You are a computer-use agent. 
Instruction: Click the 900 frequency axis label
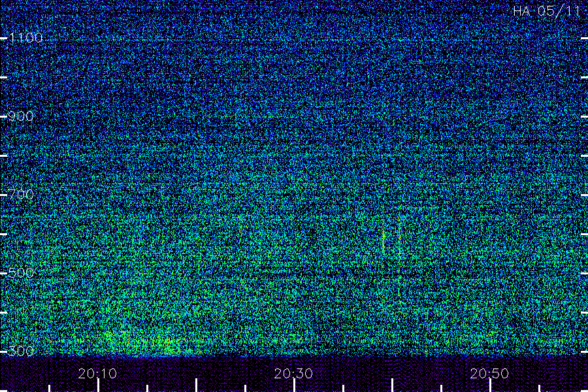pos(21,116)
